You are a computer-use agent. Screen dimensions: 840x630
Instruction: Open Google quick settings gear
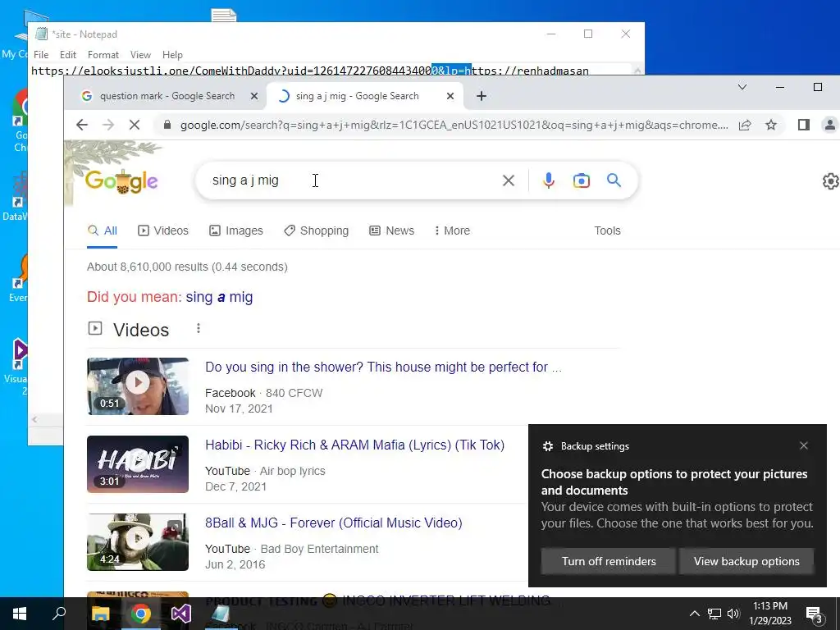831,181
